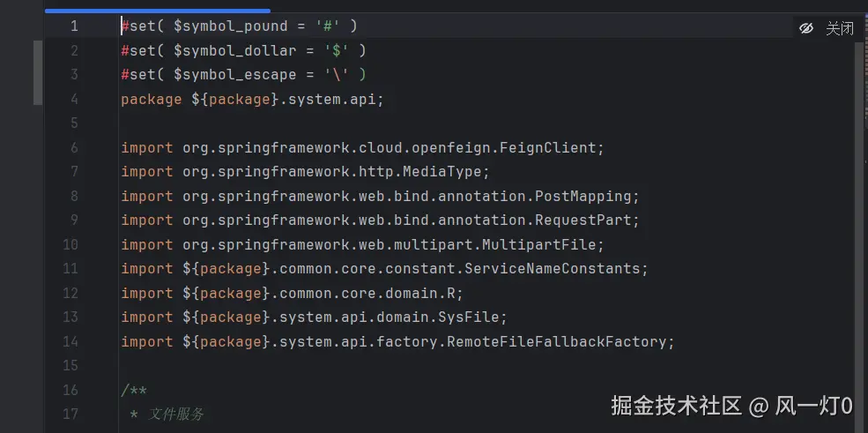Viewport: 868px width, 433px height.
Task: Place cursor on SysFile import
Action: (x=477, y=317)
